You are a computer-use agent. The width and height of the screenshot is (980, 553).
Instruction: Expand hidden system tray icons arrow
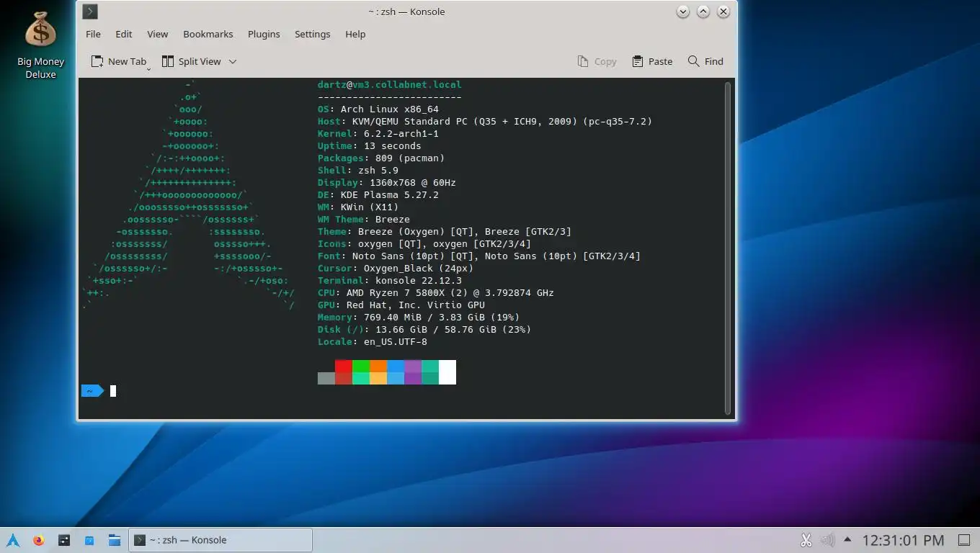(x=847, y=540)
